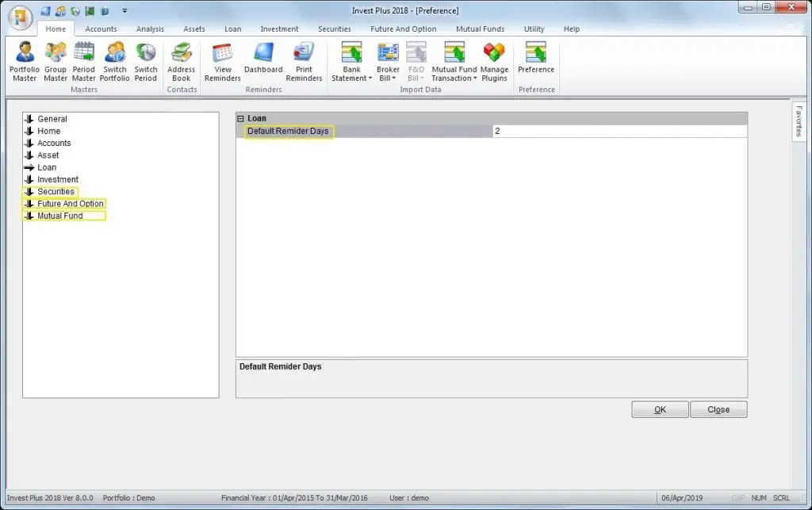The height and width of the screenshot is (510, 812).
Task: Click User : demo in status bar
Action: pos(409,497)
